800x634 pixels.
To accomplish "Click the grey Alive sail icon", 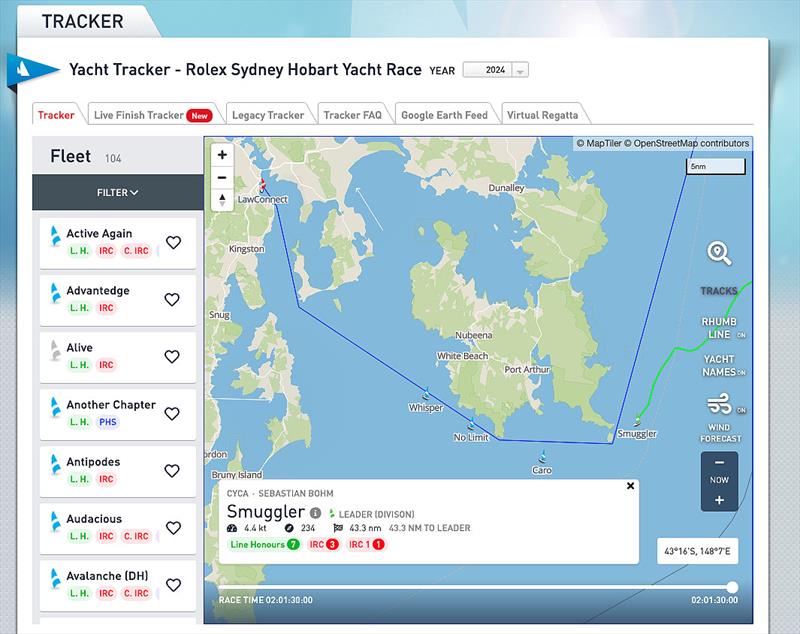I will (55, 350).
